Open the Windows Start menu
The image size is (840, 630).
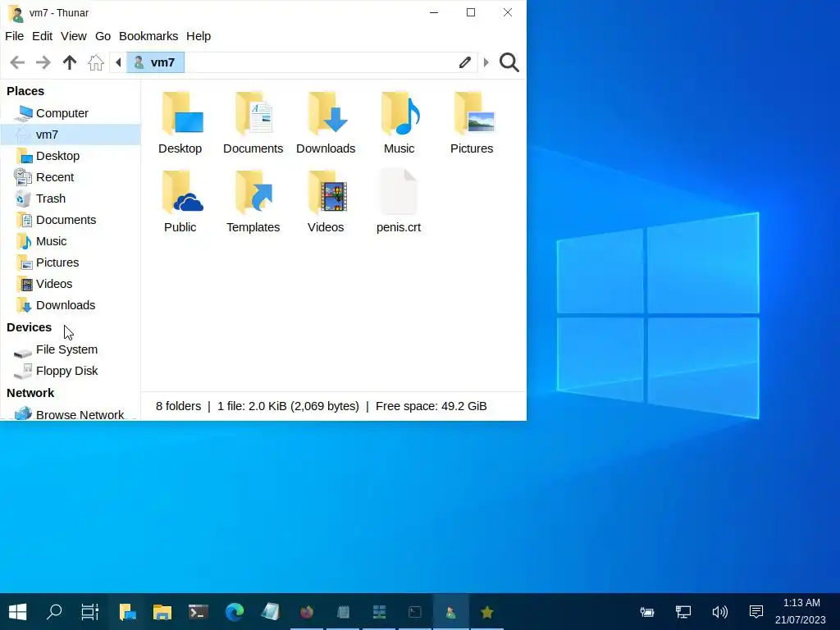(x=18, y=612)
